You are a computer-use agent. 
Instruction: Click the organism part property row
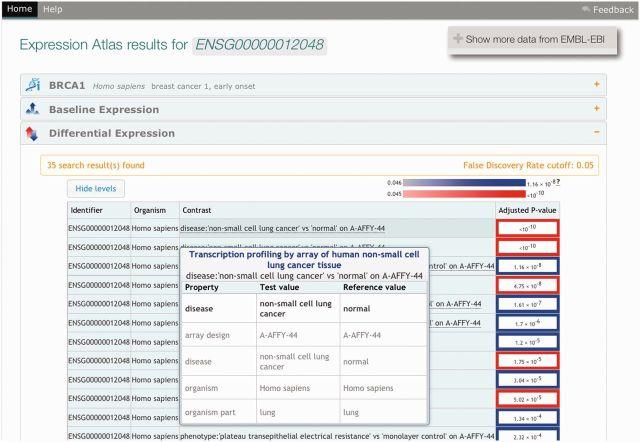(304, 412)
